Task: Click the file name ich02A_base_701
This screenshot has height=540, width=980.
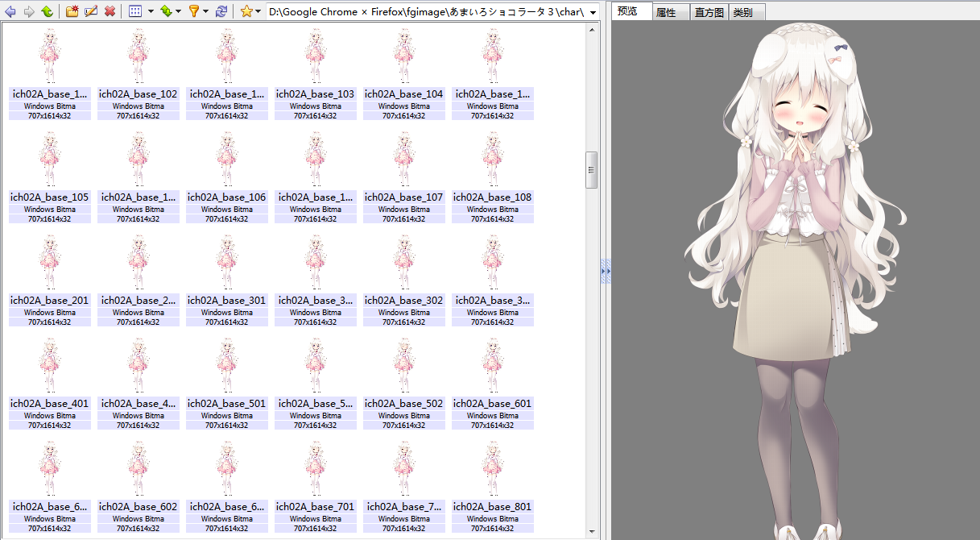Action: [316, 507]
